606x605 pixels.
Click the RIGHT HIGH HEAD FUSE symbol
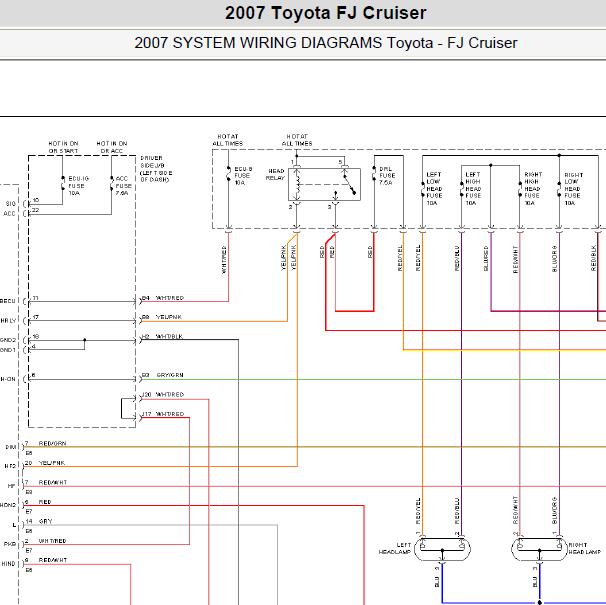[520, 189]
